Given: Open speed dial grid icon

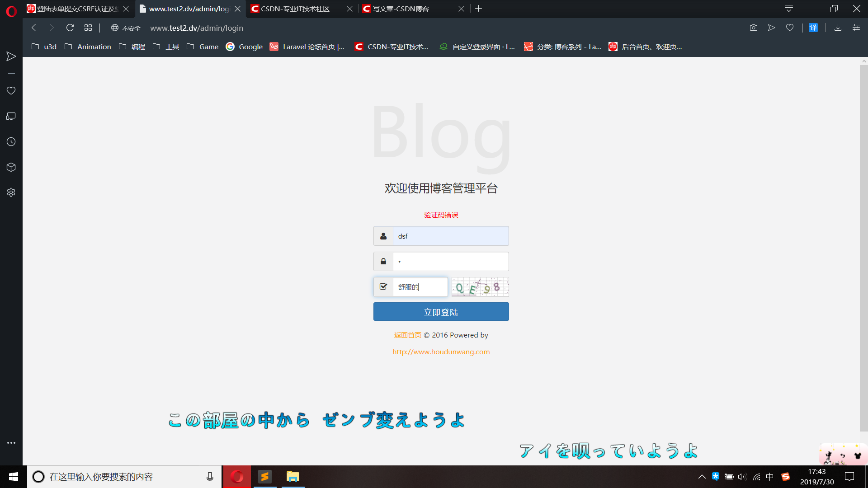Looking at the screenshot, I should (x=88, y=28).
